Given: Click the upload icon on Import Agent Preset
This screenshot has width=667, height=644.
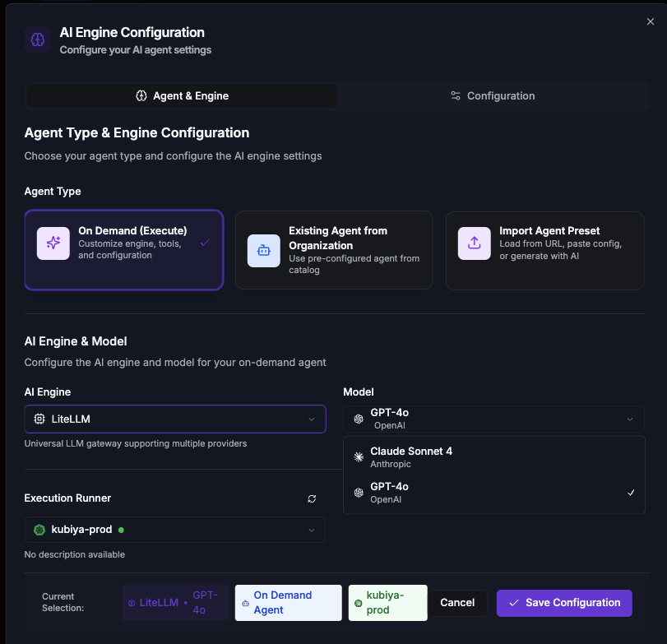Looking at the screenshot, I should [475, 243].
